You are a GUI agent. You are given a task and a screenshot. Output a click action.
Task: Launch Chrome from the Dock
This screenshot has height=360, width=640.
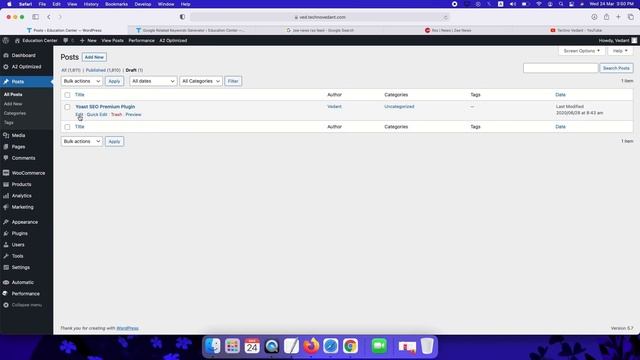click(350, 346)
